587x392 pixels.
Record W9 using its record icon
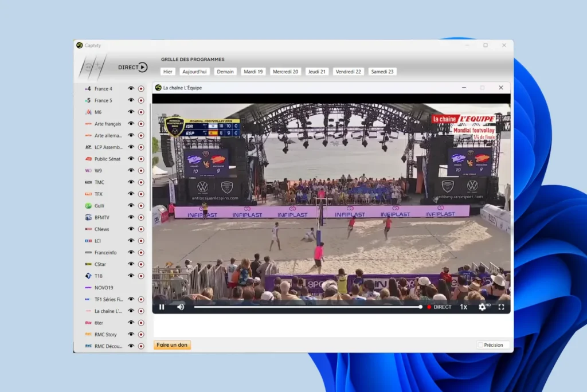[x=141, y=170]
